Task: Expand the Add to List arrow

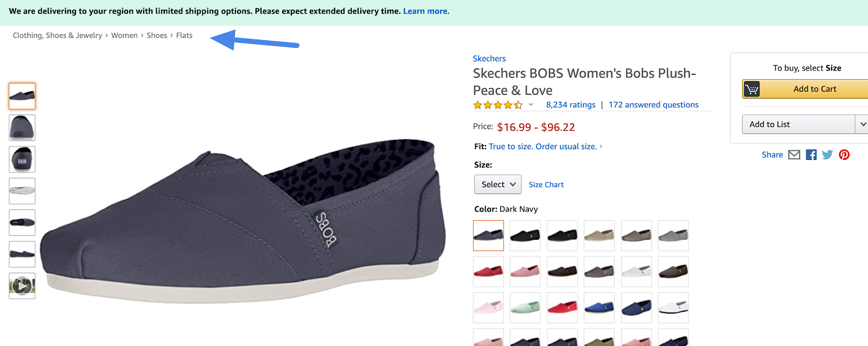Action: click(863, 124)
